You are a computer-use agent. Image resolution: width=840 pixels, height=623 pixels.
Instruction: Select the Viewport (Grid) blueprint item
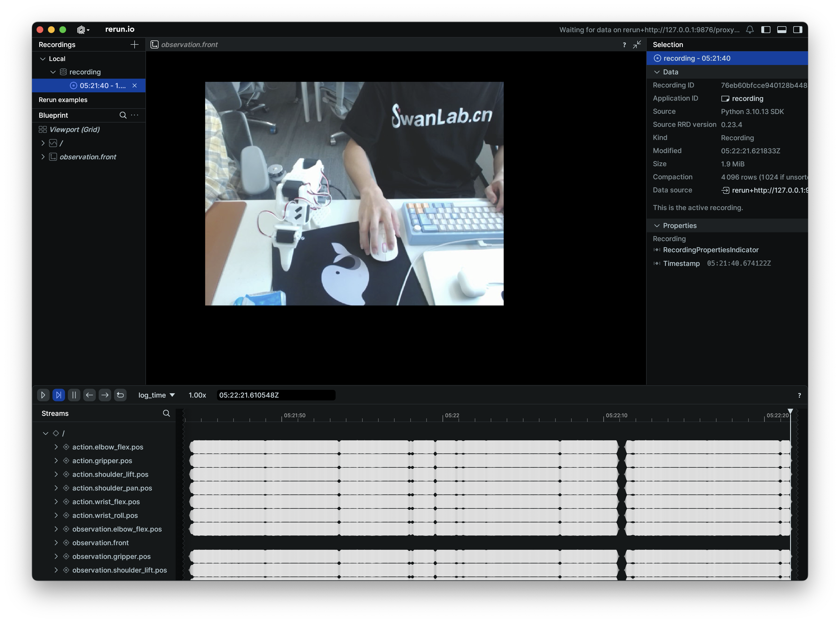pyautogui.click(x=75, y=129)
